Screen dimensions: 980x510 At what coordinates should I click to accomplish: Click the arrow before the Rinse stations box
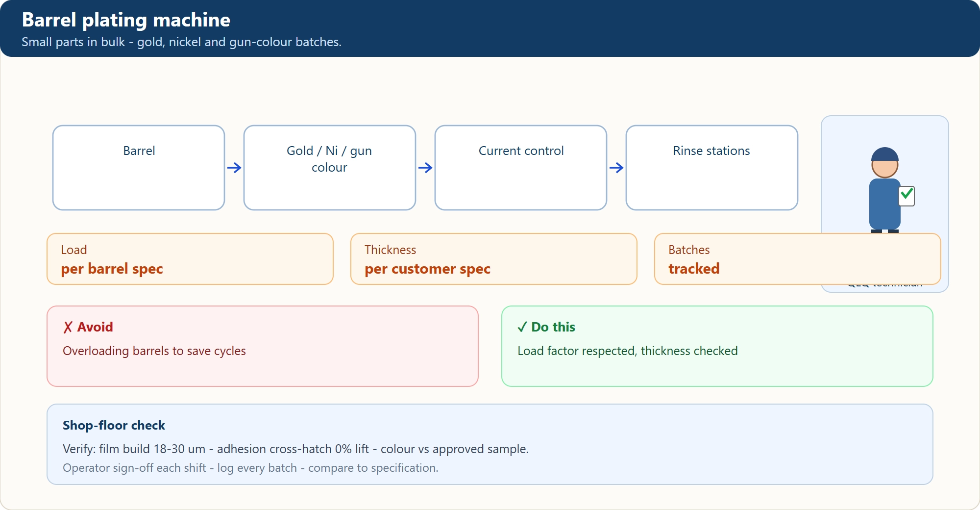[x=616, y=168]
